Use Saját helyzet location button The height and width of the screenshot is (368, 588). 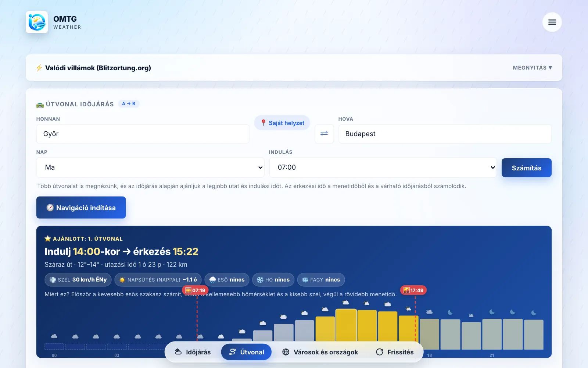coord(282,123)
